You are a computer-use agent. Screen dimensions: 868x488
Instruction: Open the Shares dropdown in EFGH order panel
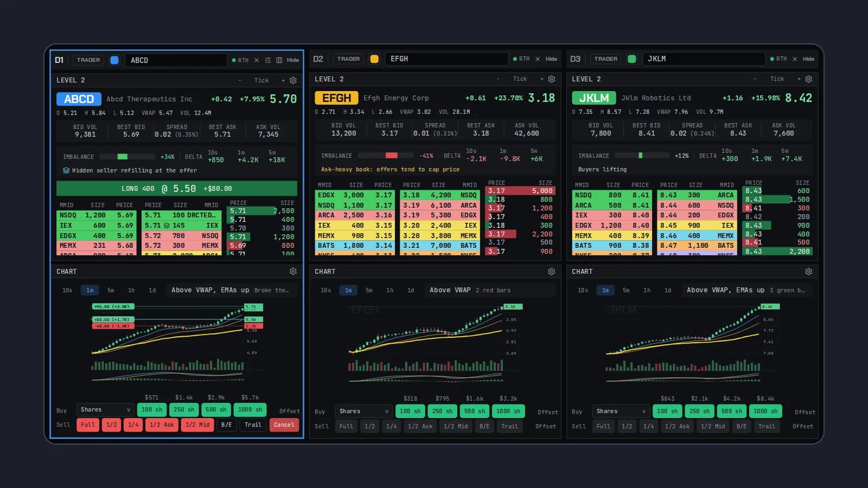(x=363, y=412)
